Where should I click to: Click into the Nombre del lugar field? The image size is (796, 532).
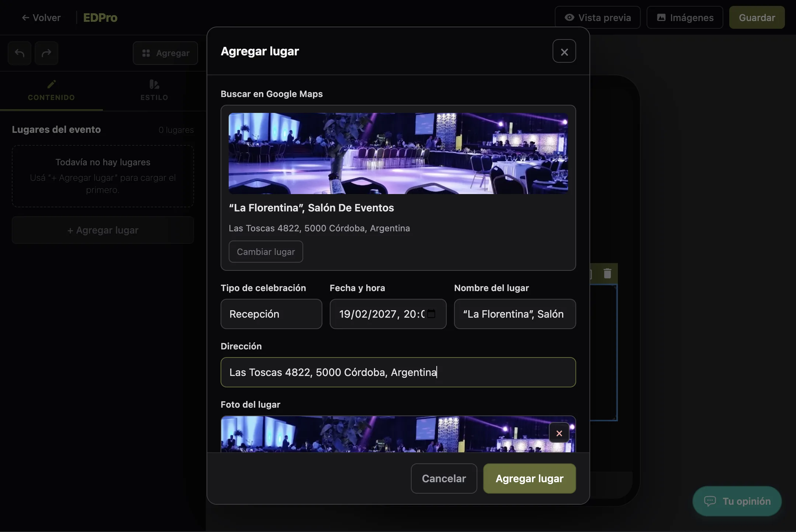tap(515, 314)
